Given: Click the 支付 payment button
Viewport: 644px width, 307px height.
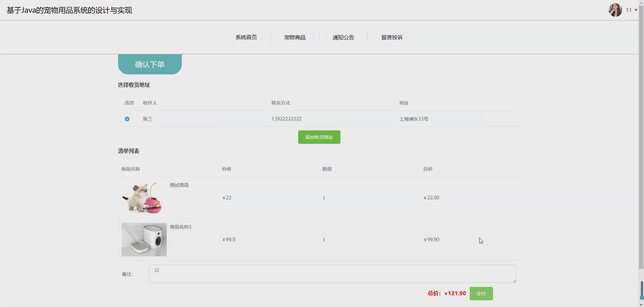Looking at the screenshot, I should click(481, 293).
